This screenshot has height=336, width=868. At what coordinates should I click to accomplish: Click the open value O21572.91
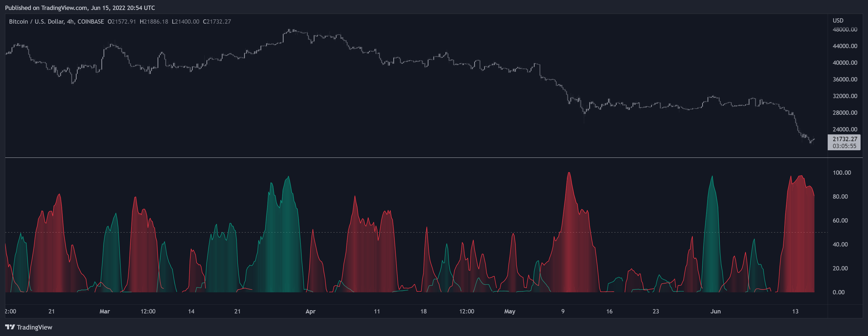[x=122, y=22]
